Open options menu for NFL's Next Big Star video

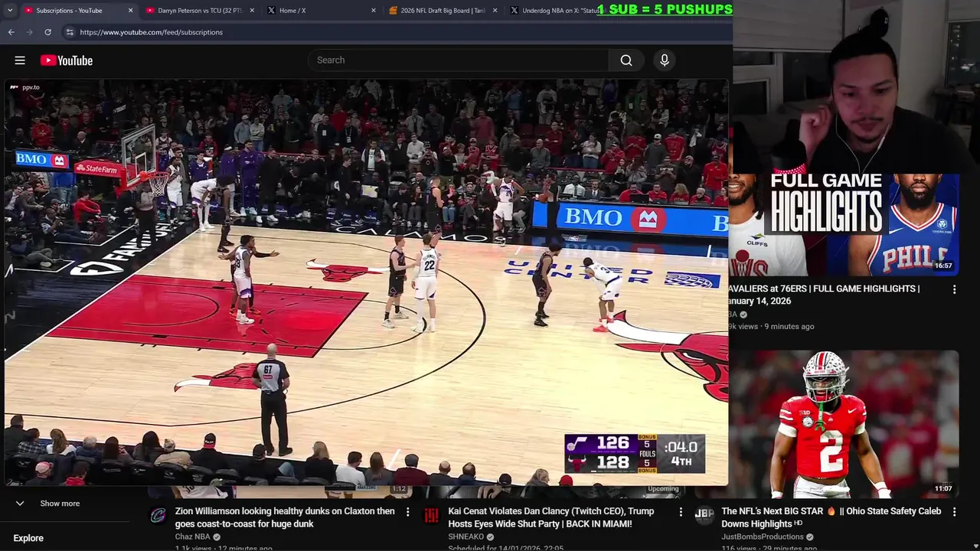point(954,511)
